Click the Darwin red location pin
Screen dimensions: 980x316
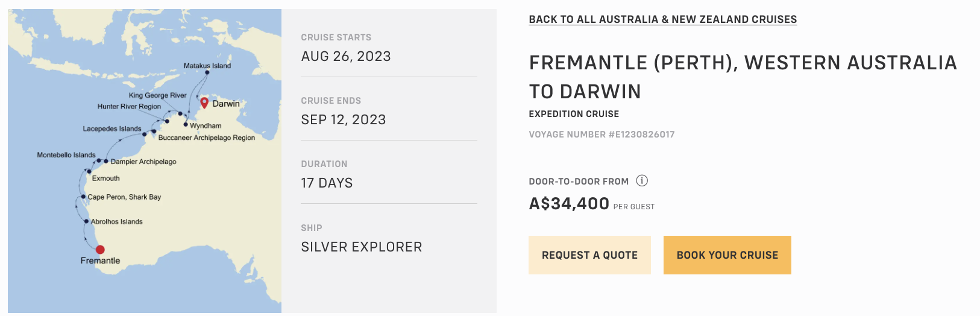click(204, 103)
